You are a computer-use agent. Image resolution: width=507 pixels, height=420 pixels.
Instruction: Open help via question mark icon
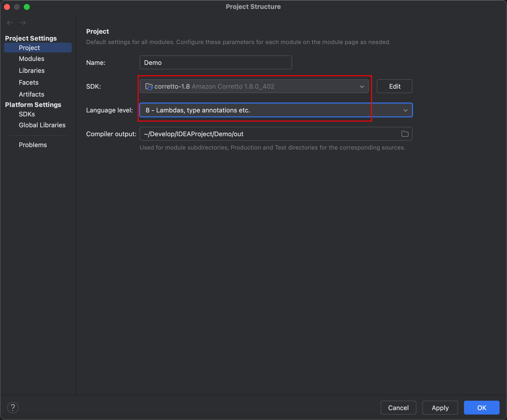(13, 408)
